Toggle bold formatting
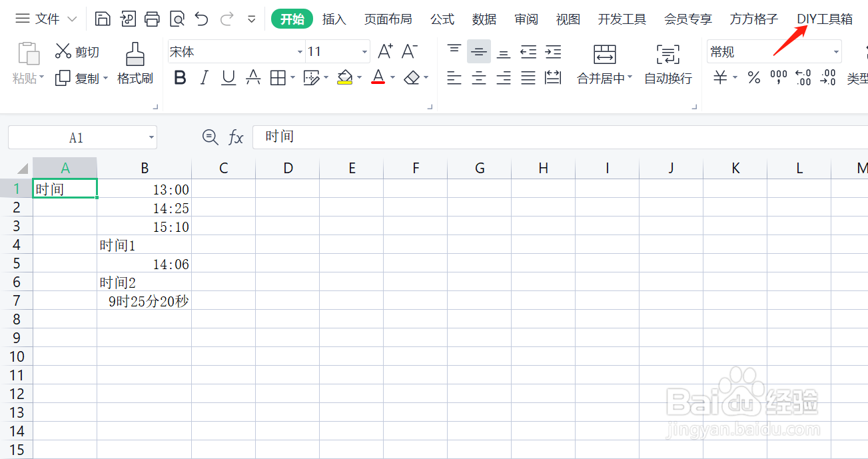This screenshot has height=459, width=868. click(180, 77)
